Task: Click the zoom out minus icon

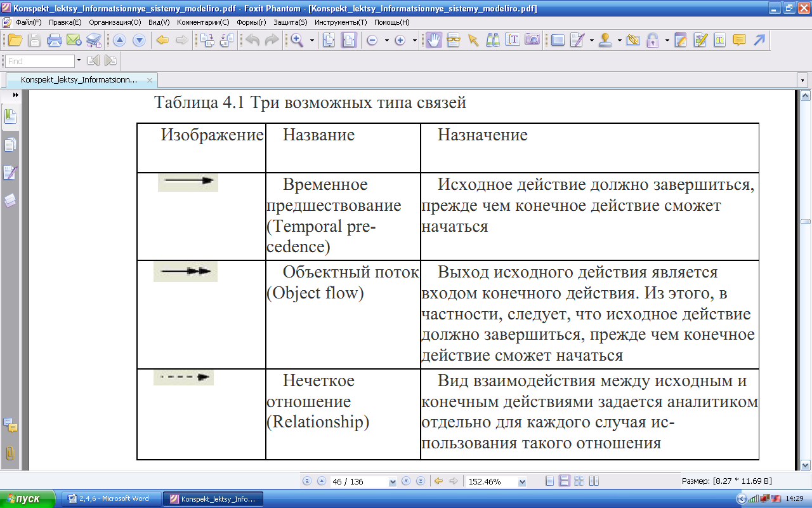Action: [372, 40]
